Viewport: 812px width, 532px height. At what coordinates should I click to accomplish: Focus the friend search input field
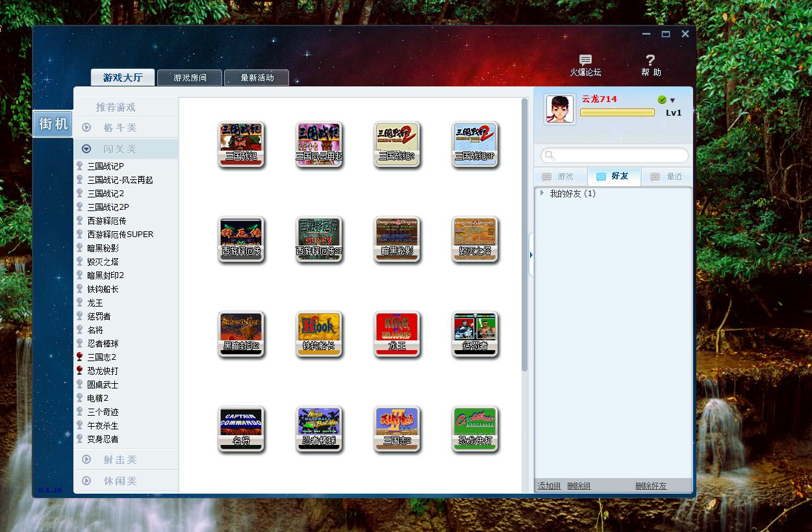tap(614, 155)
